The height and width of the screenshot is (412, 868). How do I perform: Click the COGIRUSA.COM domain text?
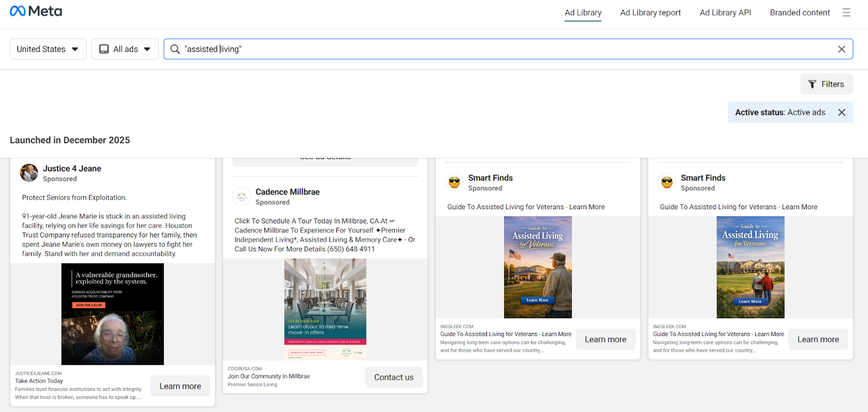point(245,369)
